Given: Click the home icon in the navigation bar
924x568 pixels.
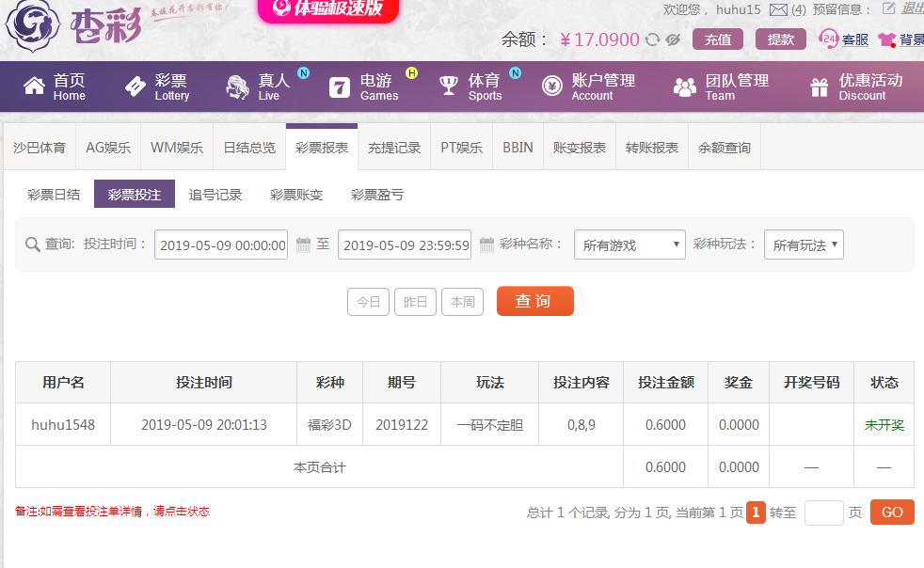Looking at the screenshot, I should [34, 86].
